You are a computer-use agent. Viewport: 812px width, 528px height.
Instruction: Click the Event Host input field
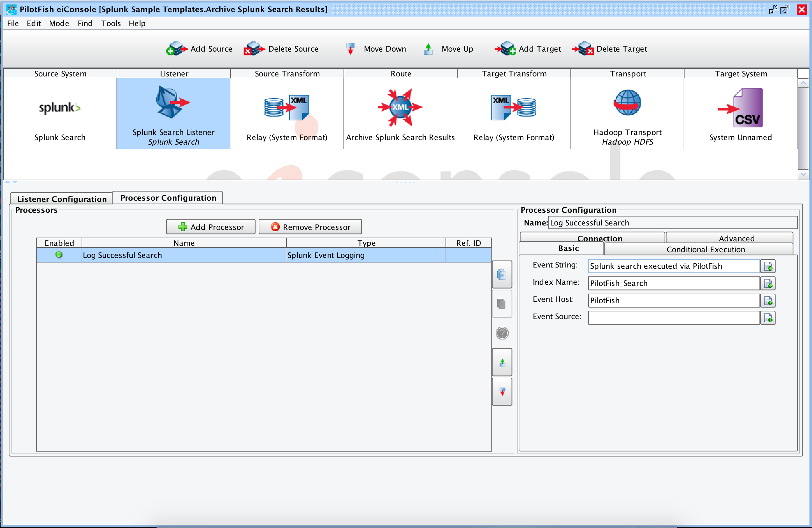point(674,301)
